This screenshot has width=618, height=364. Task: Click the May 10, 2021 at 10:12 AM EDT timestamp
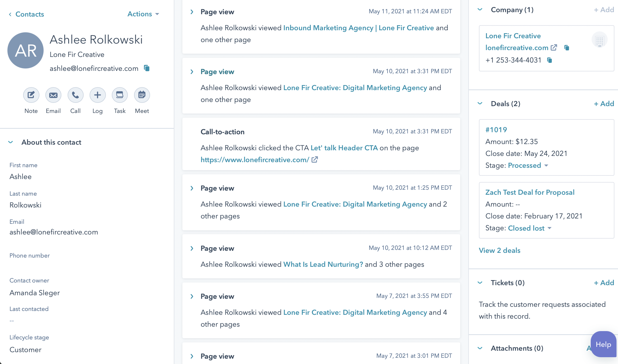[x=410, y=248]
